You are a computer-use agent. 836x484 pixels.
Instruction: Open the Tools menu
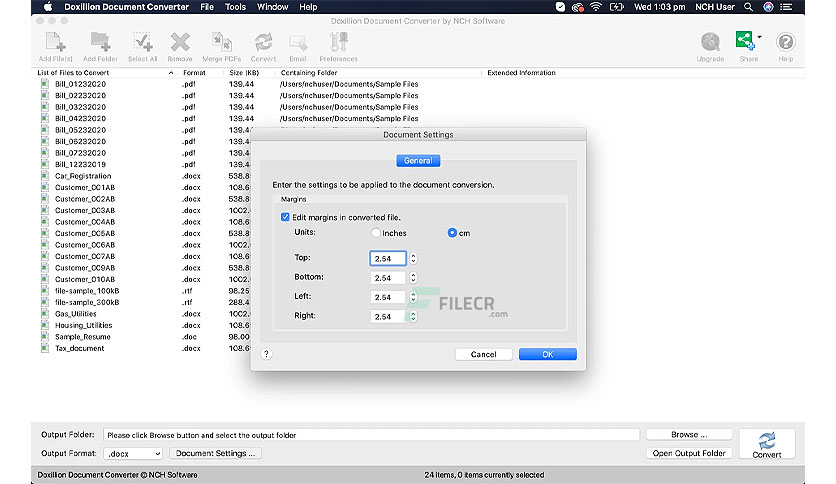point(235,7)
